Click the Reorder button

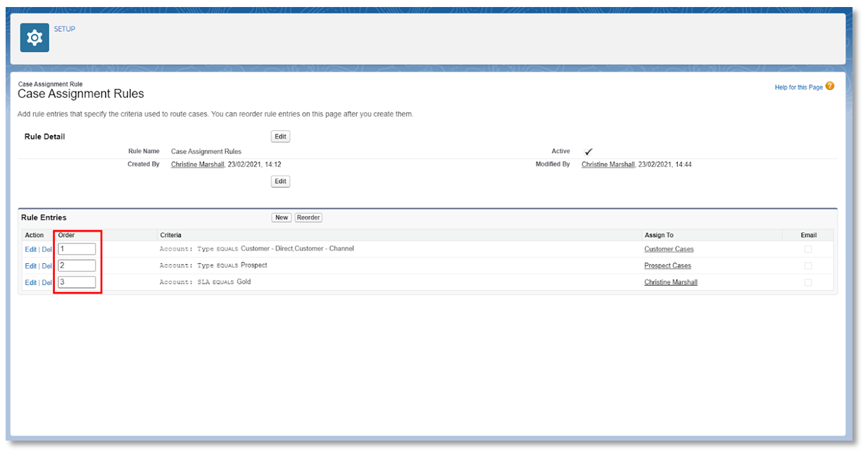click(x=308, y=217)
